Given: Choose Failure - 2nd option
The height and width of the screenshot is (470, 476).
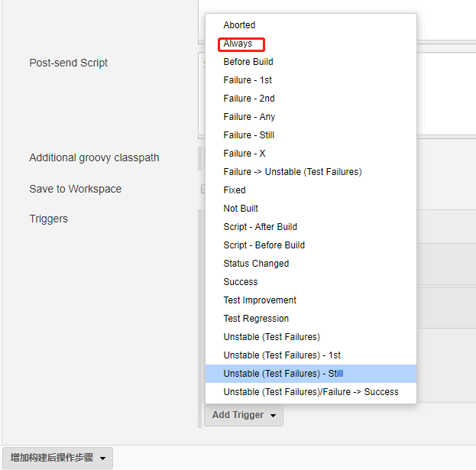Looking at the screenshot, I should point(249,99).
